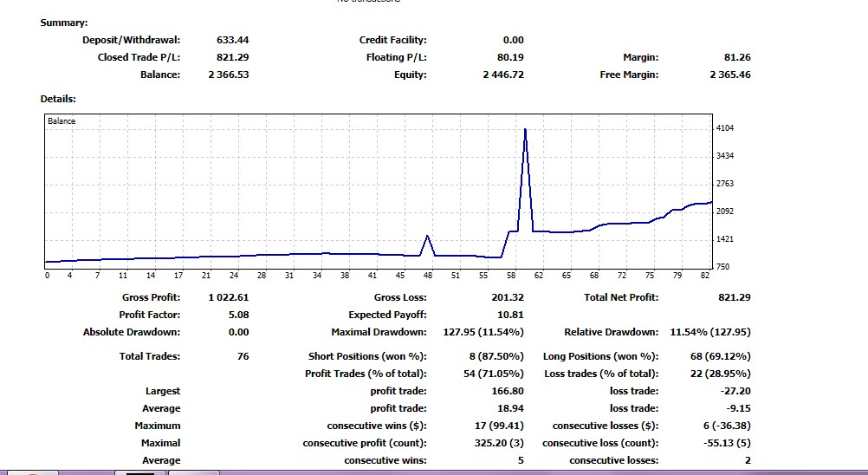Click the 'Floating P/L:' label

[397, 57]
